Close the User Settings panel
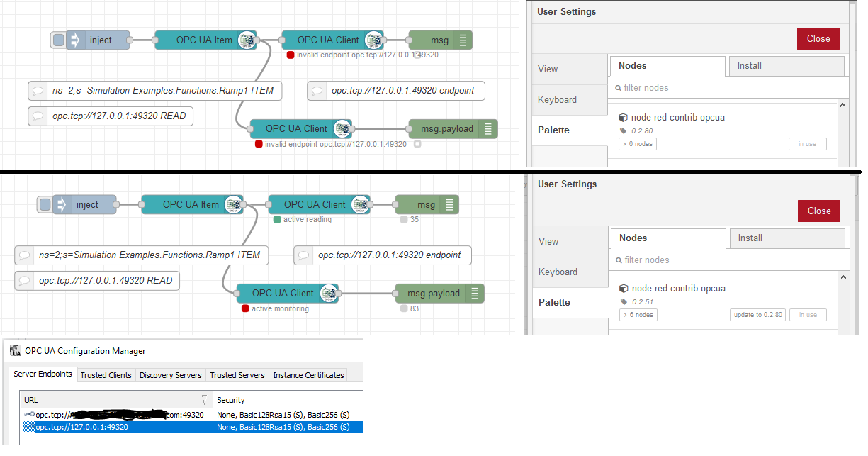The width and height of the screenshot is (868, 456). [818, 38]
